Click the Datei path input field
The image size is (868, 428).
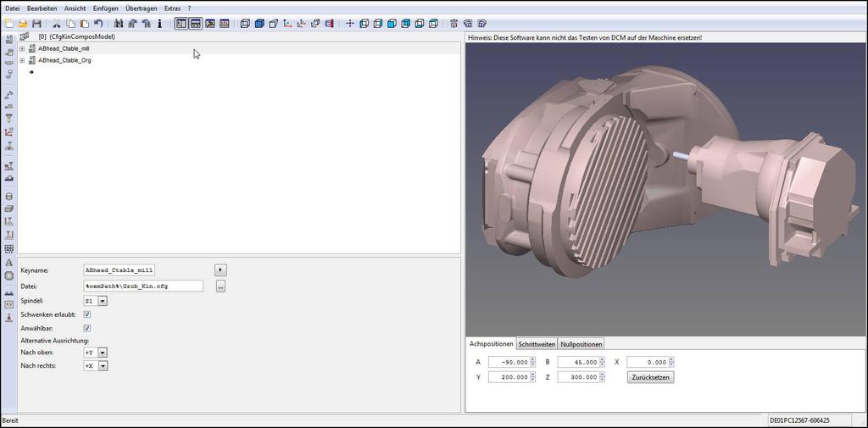point(142,286)
